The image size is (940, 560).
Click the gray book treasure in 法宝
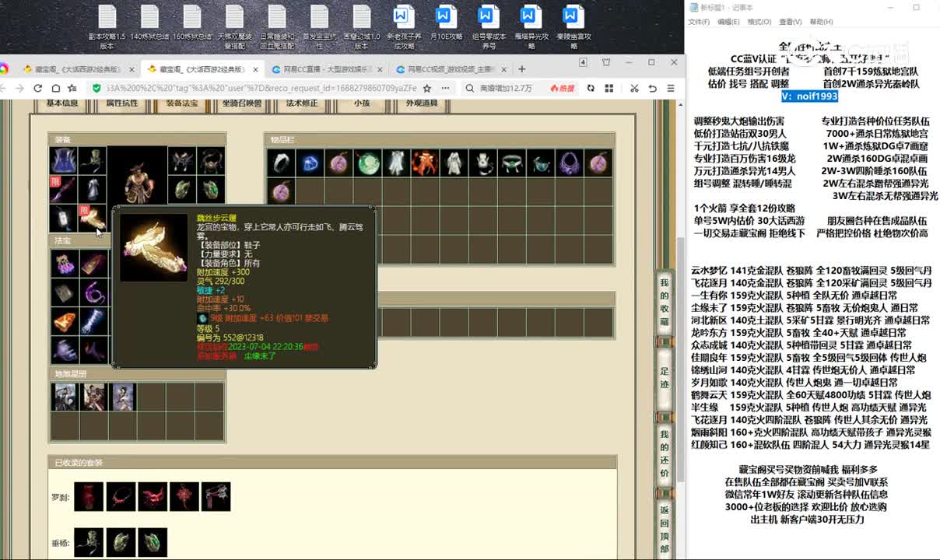pyautogui.click(x=64, y=292)
